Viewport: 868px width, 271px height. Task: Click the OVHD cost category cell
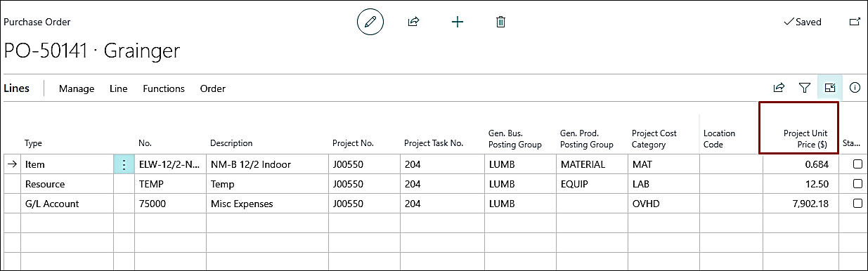coord(663,204)
